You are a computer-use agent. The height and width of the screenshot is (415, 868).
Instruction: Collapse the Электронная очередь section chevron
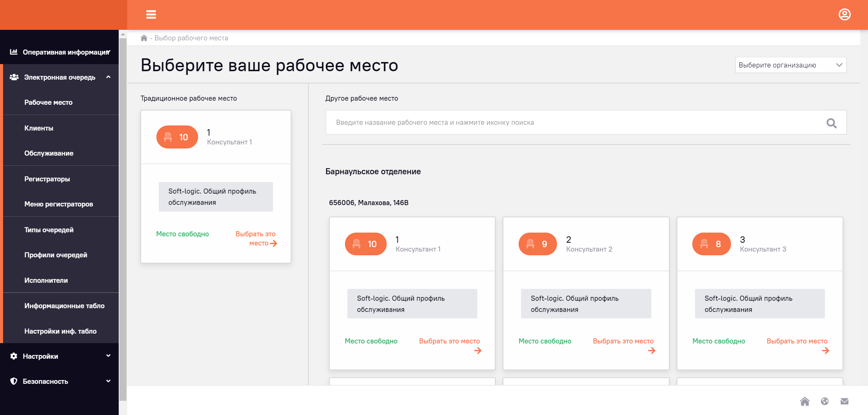pyautogui.click(x=108, y=77)
